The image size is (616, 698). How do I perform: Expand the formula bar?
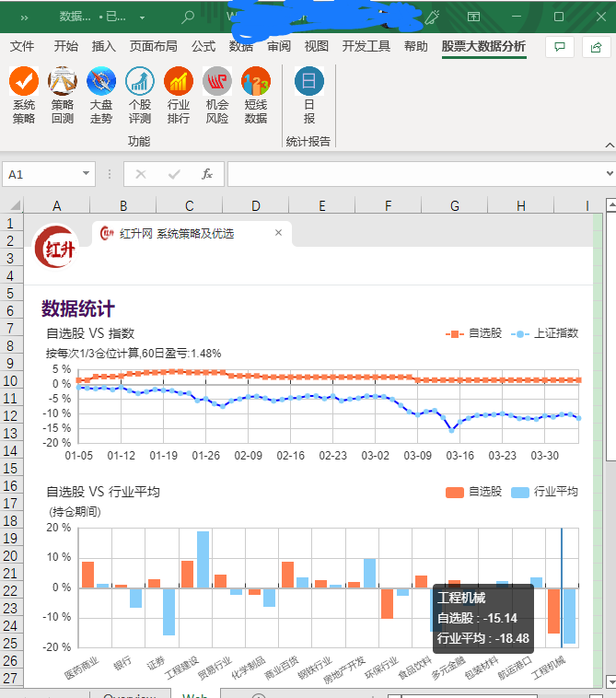610,174
